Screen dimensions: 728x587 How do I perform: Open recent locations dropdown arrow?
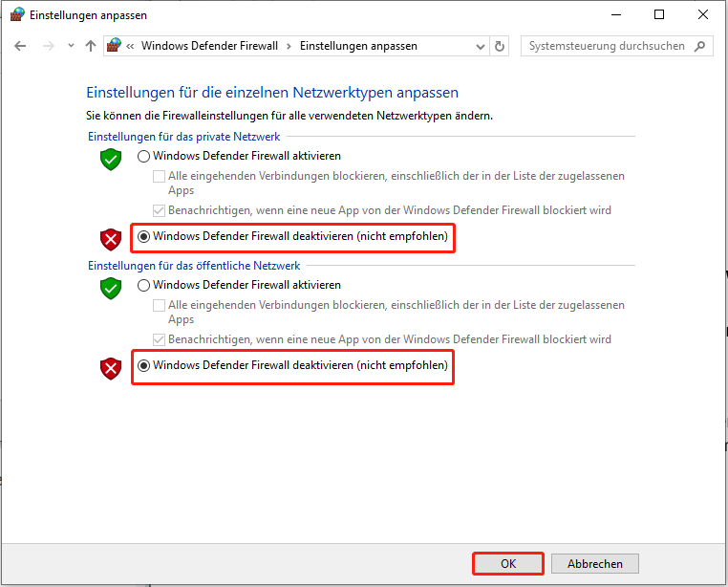click(71, 46)
